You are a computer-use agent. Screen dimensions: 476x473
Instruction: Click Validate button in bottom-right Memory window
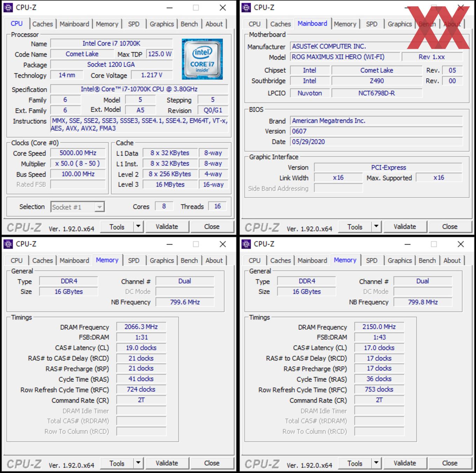(405, 463)
